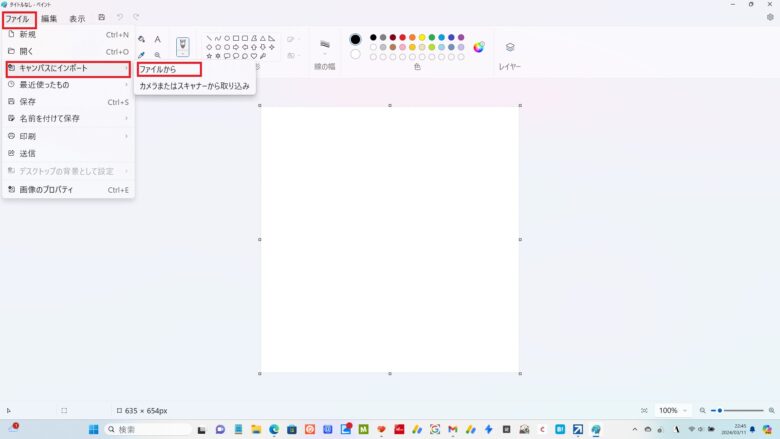This screenshot has height=439, width=780.
Task: Click the Layers icon
Action: pyautogui.click(x=510, y=47)
